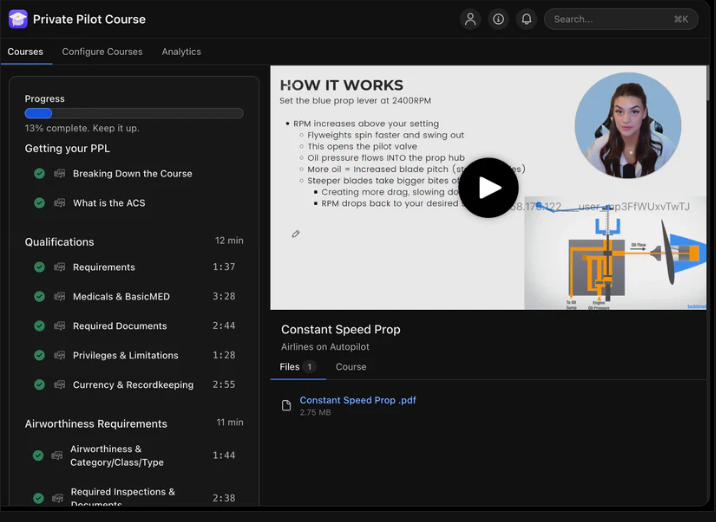Click video icon beside Requirements lesson
The image size is (716, 522).
click(x=60, y=267)
